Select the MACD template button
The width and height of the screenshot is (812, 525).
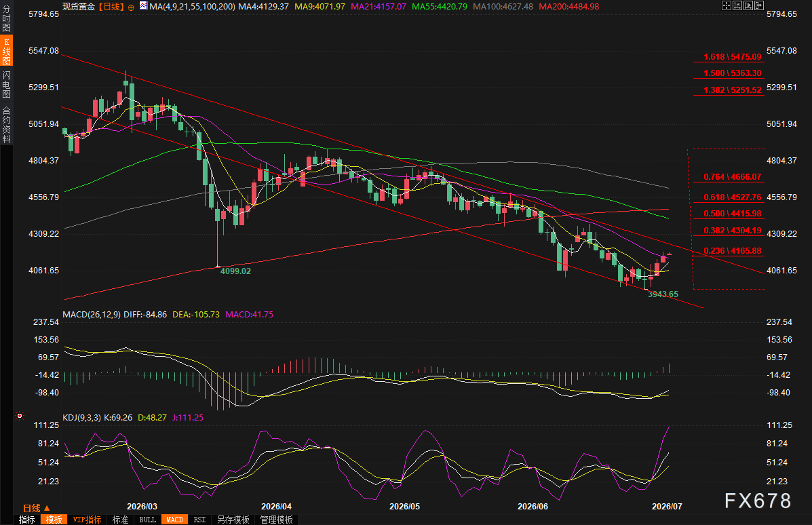(x=174, y=520)
